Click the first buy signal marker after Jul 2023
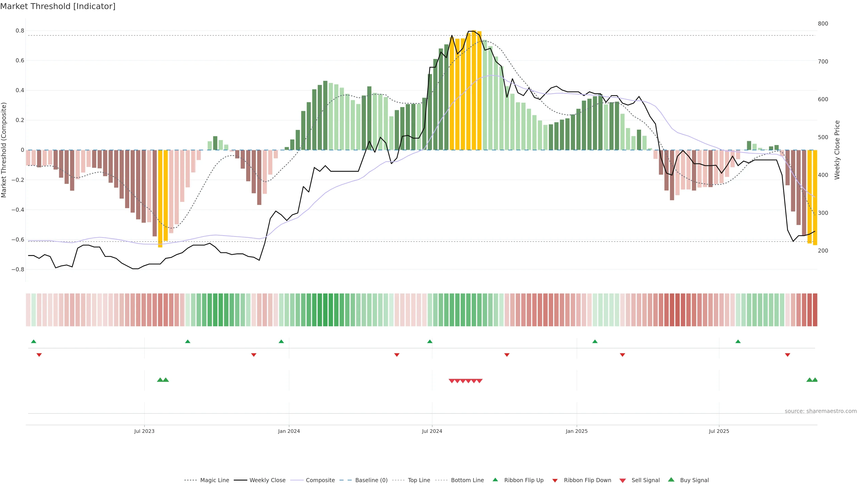This screenshot has height=488, width=868. tap(160, 380)
